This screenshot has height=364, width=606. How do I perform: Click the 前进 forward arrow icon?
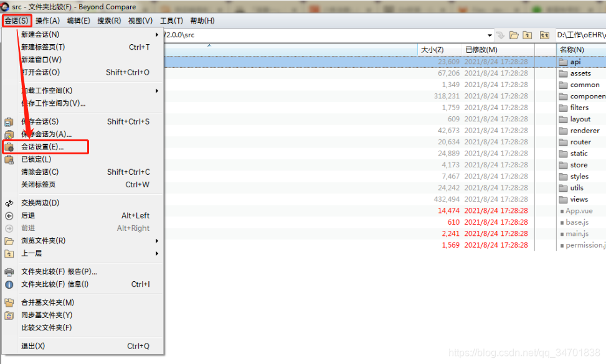[9, 228]
